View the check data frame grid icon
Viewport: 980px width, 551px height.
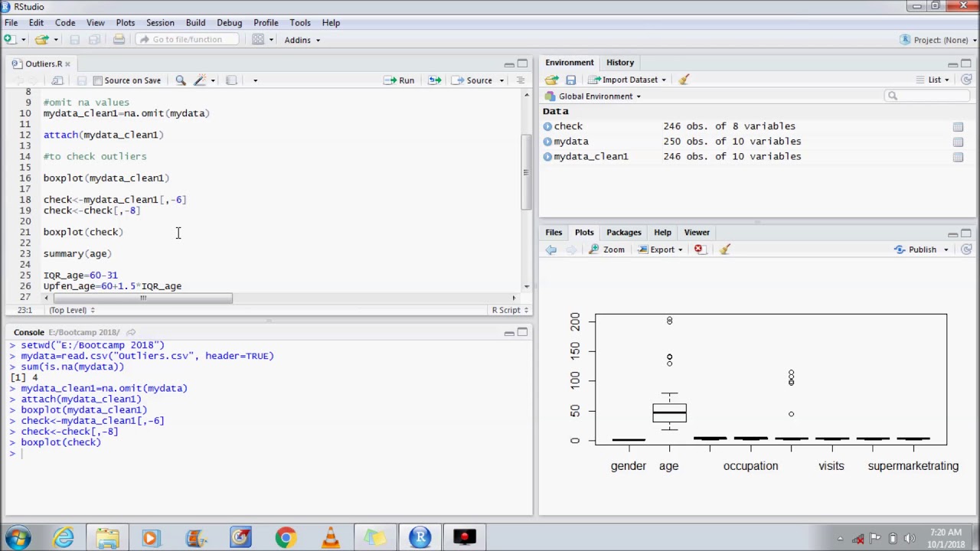[x=958, y=126]
